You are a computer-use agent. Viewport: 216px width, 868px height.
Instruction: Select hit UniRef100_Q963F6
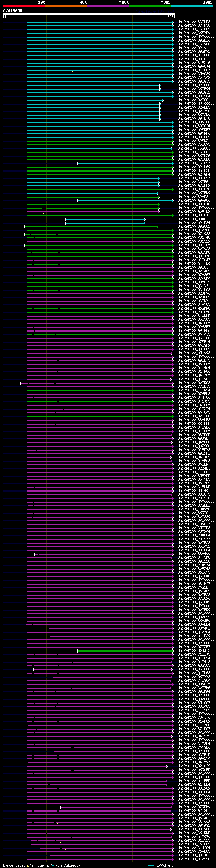[194, 777]
